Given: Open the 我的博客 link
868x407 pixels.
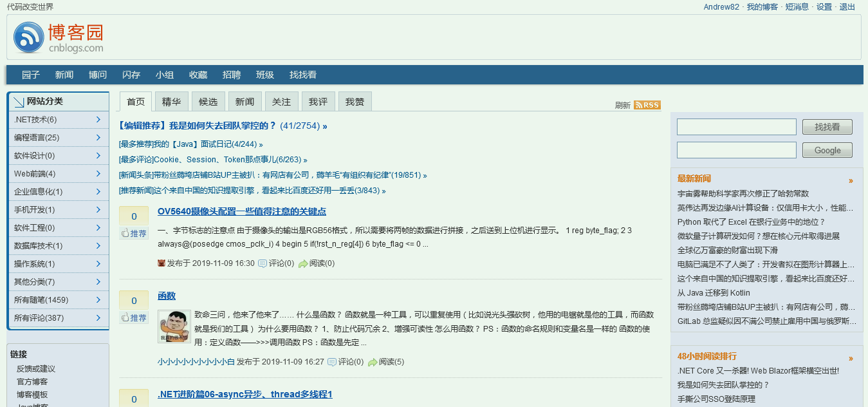Looking at the screenshot, I should (x=762, y=7).
